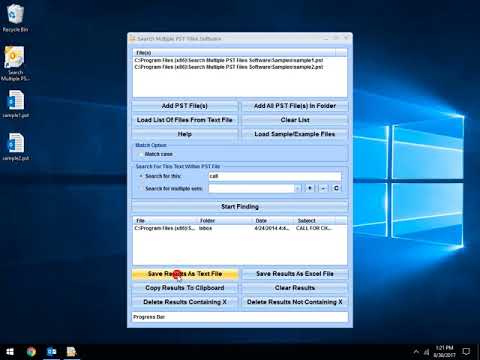Click the Progress Bar area

click(240, 317)
